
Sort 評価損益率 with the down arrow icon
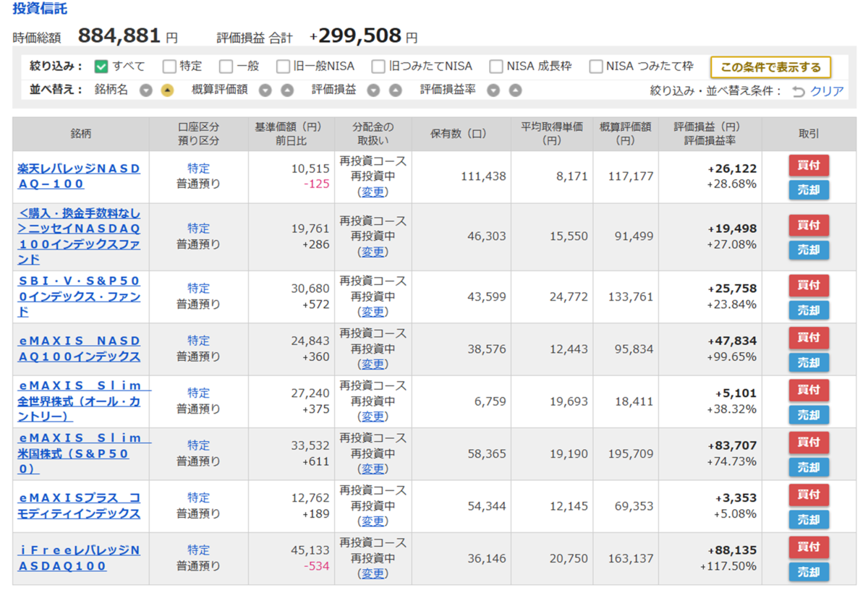point(493,90)
